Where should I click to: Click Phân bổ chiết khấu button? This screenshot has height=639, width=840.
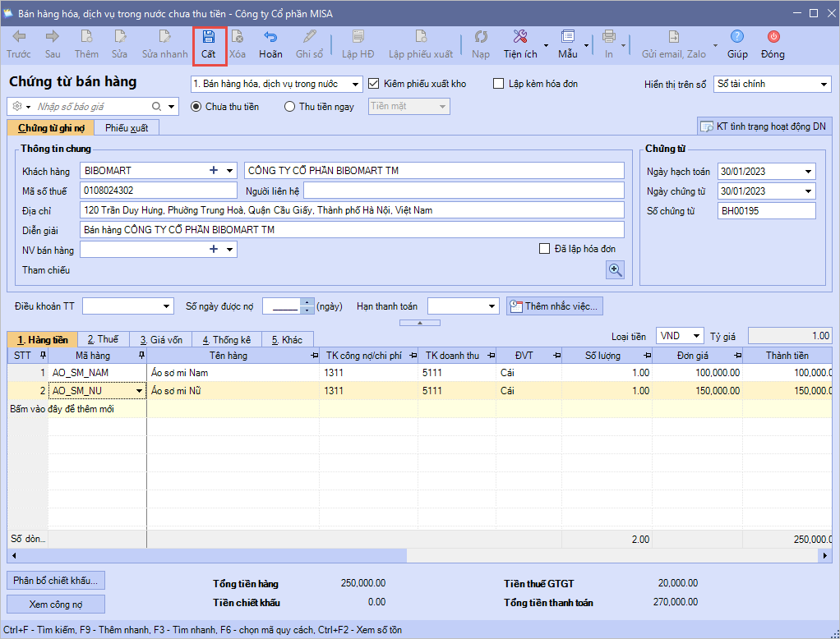[x=56, y=580]
